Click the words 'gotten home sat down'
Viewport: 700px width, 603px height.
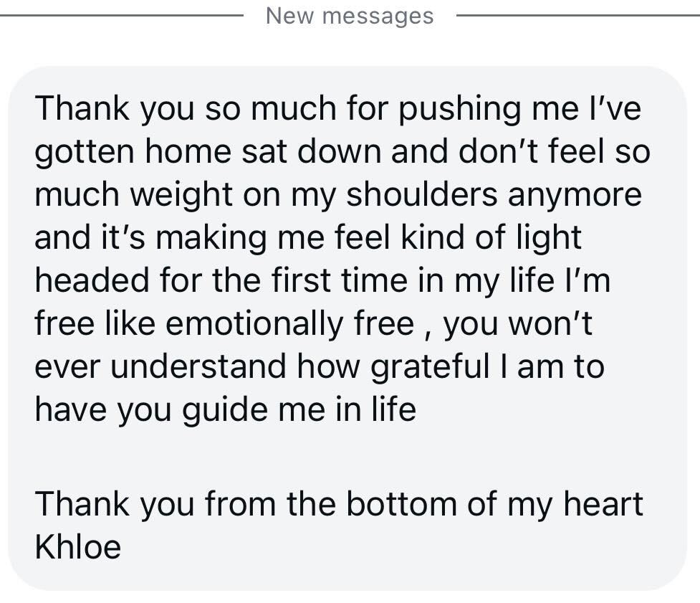coord(208,152)
